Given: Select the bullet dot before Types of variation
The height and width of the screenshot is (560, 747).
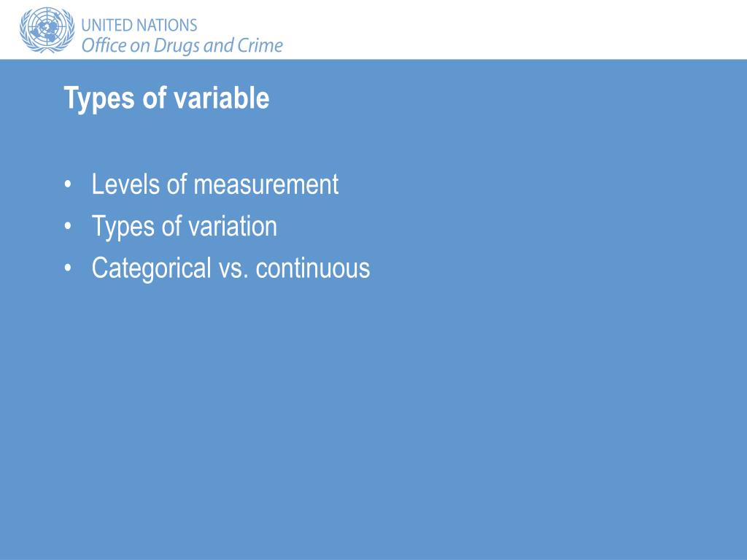Looking at the screenshot, I should pyautogui.click(x=68, y=227).
